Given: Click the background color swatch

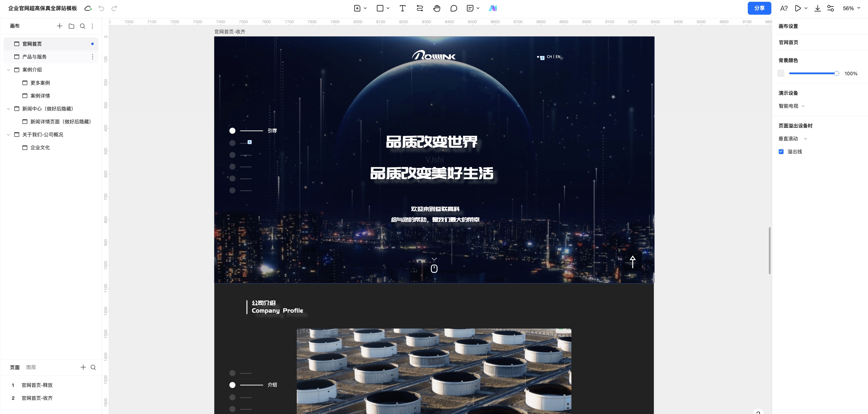Looking at the screenshot, I should tap(781, 73).
